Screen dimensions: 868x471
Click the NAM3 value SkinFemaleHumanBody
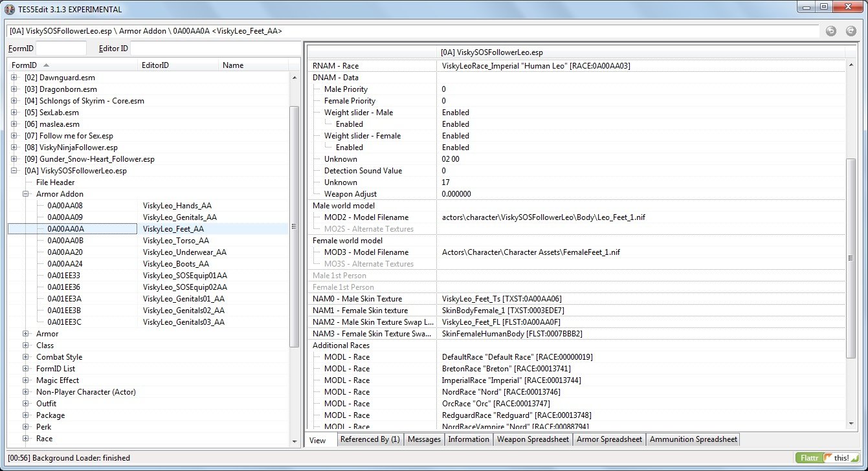pos(513,334)
